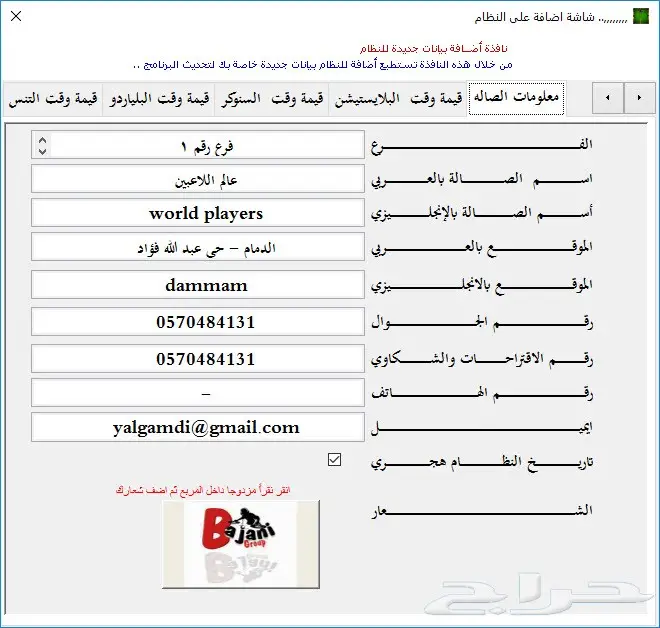
Task: Close the add-to-system window
Action: [16, 16]
